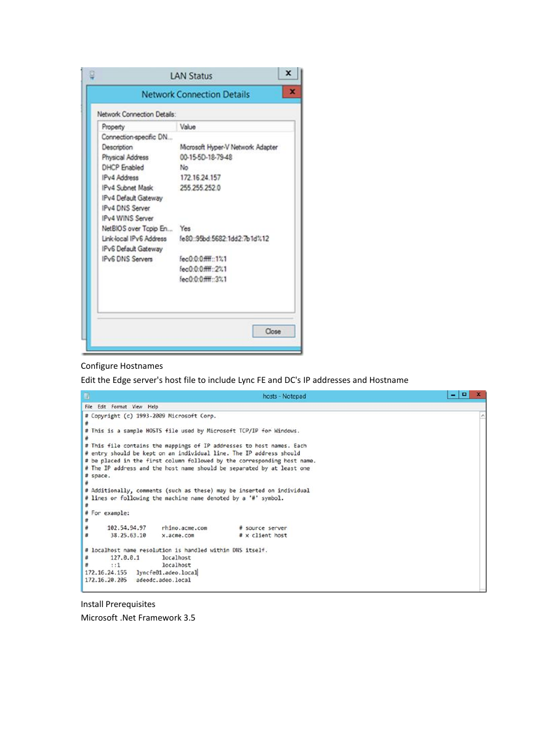The width and height of the screenshot is (535, 756).
Task: Click the 127.0.0.1 localhost line
Action: coord(138,557)
